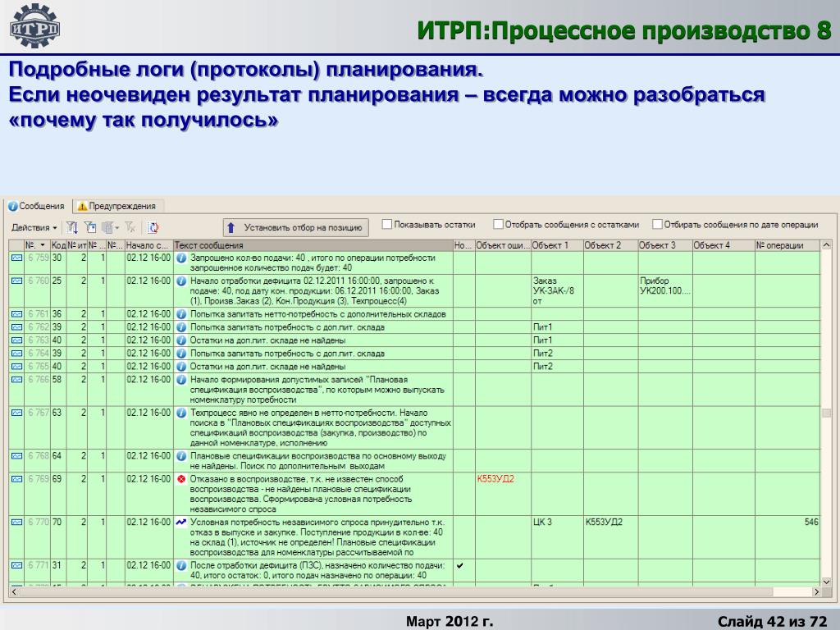Screen dimensions: 840x630
Task: Click the row icon of message 6 768
Action: coord(16,456)
